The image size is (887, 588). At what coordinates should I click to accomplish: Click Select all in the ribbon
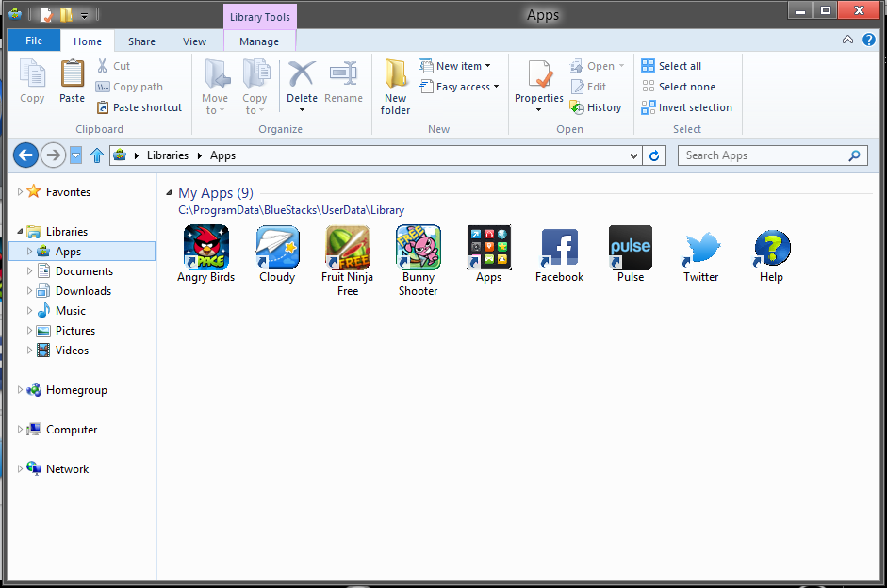pyautogui.click(x=671, y=66)
